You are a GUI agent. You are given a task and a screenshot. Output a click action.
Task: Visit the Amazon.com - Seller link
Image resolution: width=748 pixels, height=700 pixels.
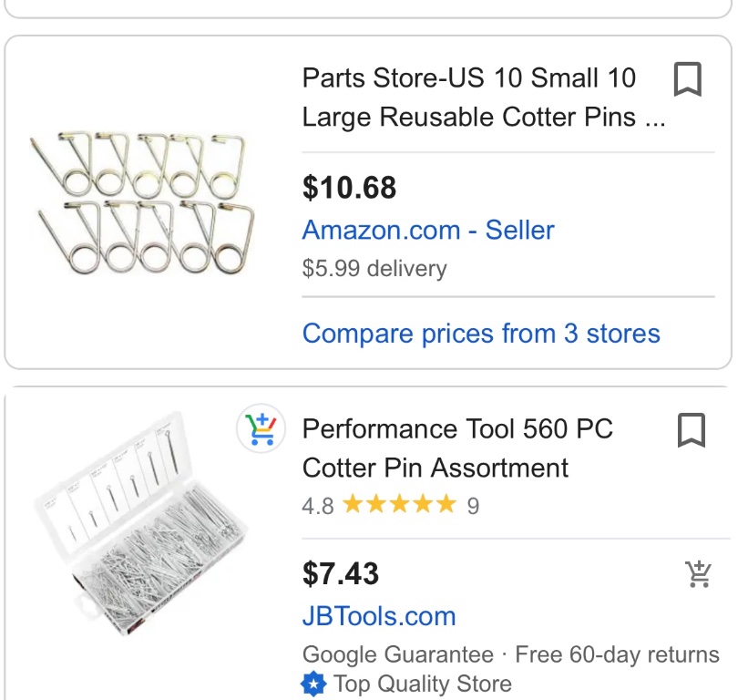(x=428, y=230)
